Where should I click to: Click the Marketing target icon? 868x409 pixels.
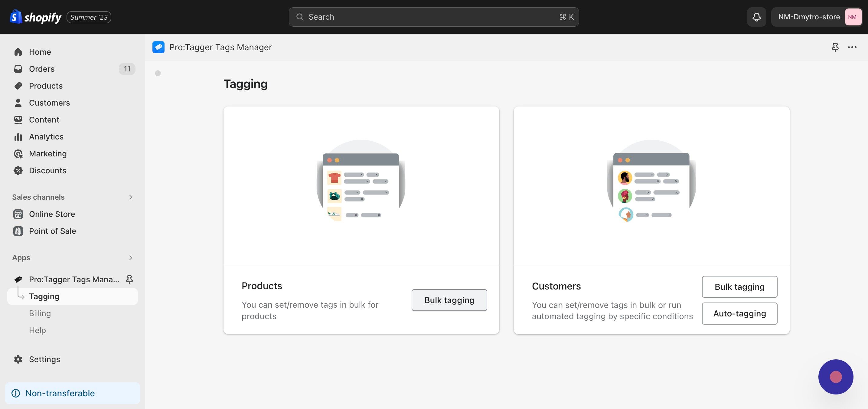18,154
